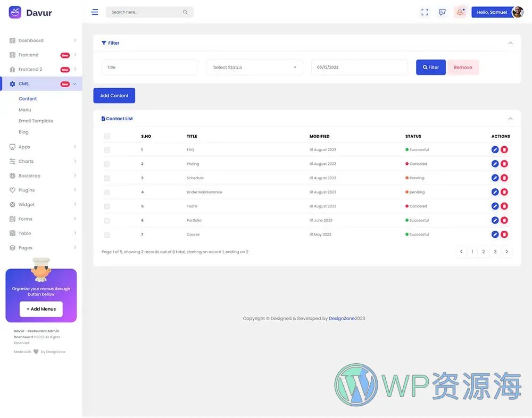Select the Blog item under CMS
This screenshot has width=532, height=418.
[23, 132]
